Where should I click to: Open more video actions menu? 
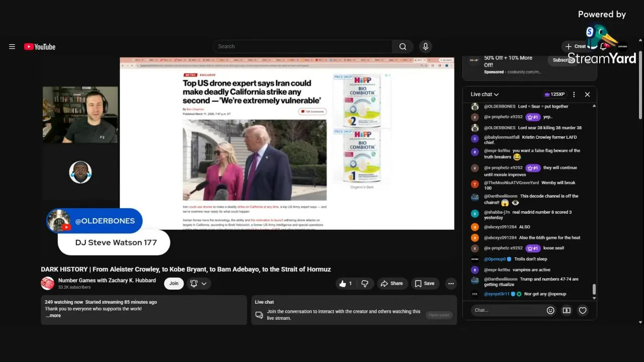(x=451, y=284)
